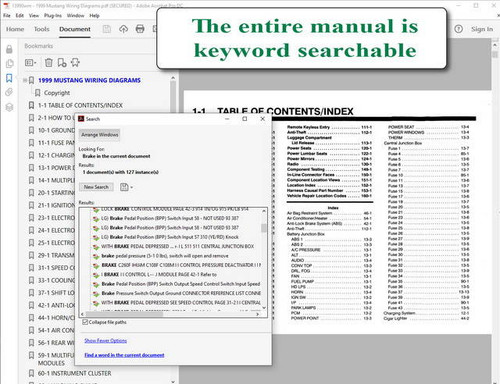
Task: Click the results list scroll right arrow
Action: pos(257,314)
